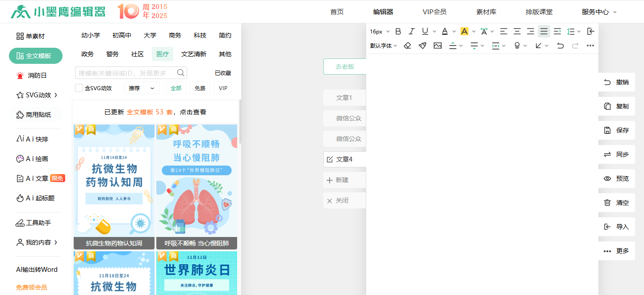Image resolution: width=644 pixels, height=295 pixels.
Task: Click the spacing-after-paragraph icon
Action: coord(474,46)
